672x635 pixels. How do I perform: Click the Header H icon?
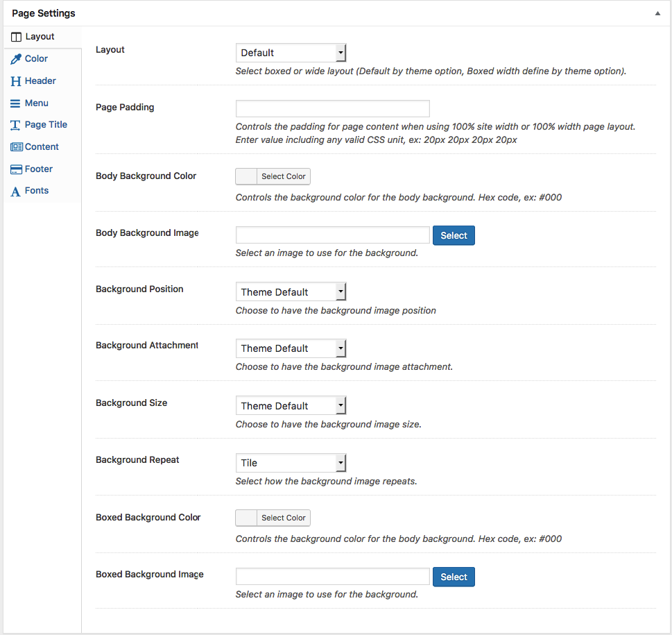point(16,81)
